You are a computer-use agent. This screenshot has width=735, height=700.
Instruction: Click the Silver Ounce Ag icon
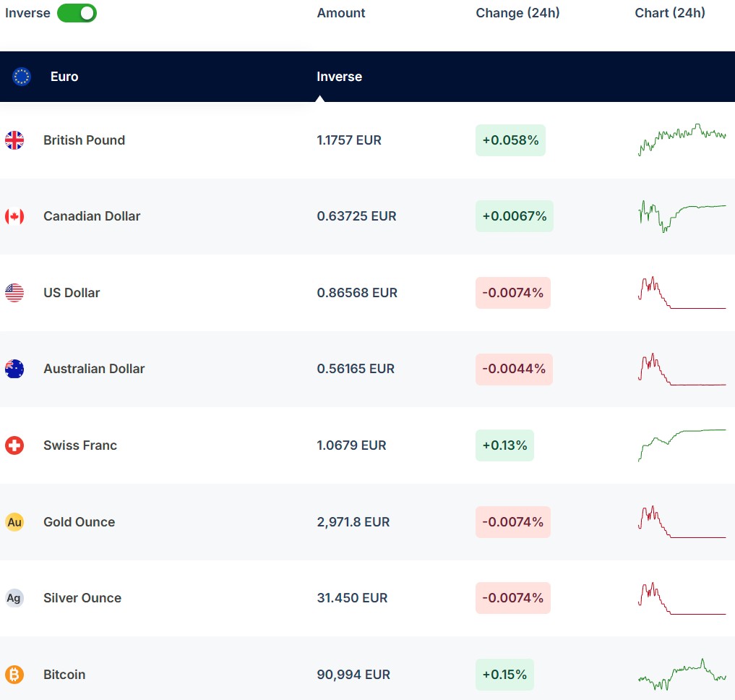(14, 598)
